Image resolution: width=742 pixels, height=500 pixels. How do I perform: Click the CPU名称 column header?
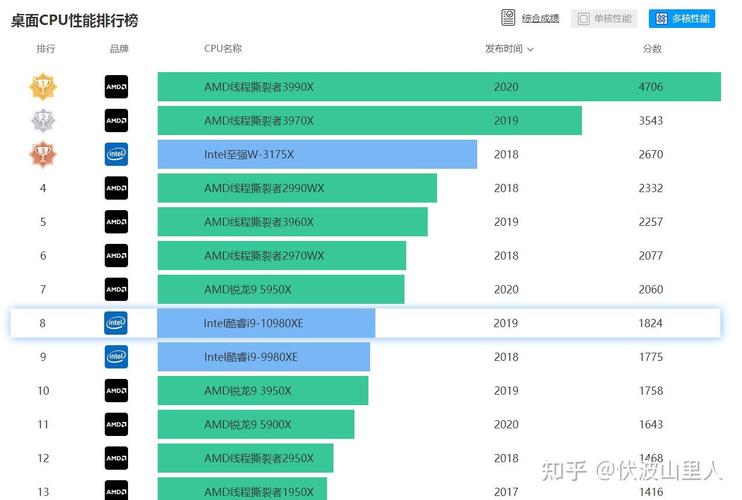pos(223,48)
